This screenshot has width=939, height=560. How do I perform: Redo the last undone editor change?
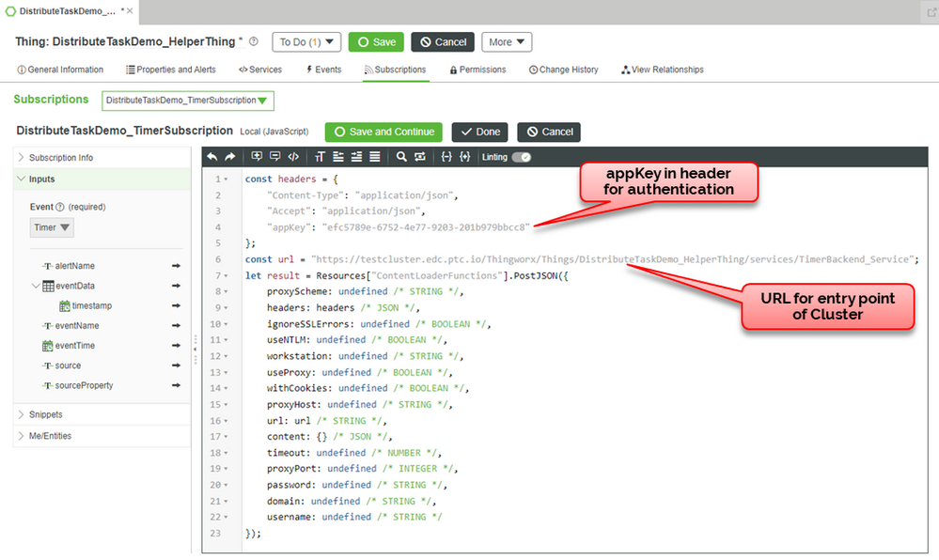pos(230,157)
